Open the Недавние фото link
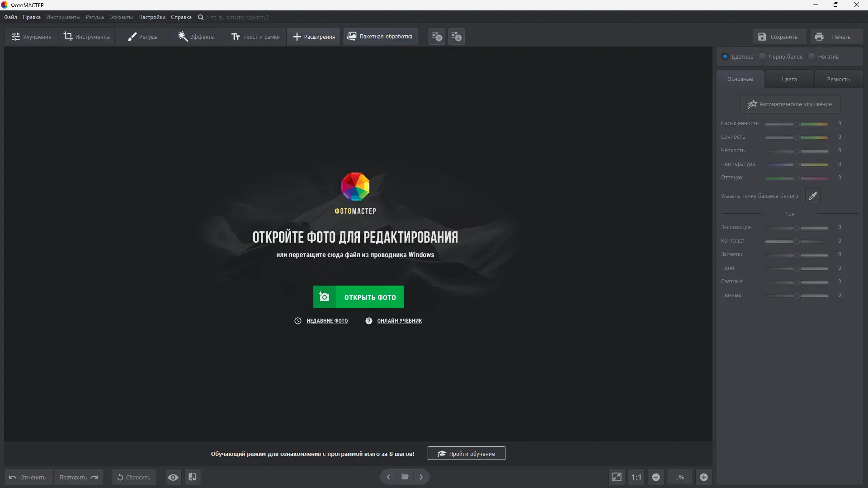This screenshot has height=488, width=868. 327,321
